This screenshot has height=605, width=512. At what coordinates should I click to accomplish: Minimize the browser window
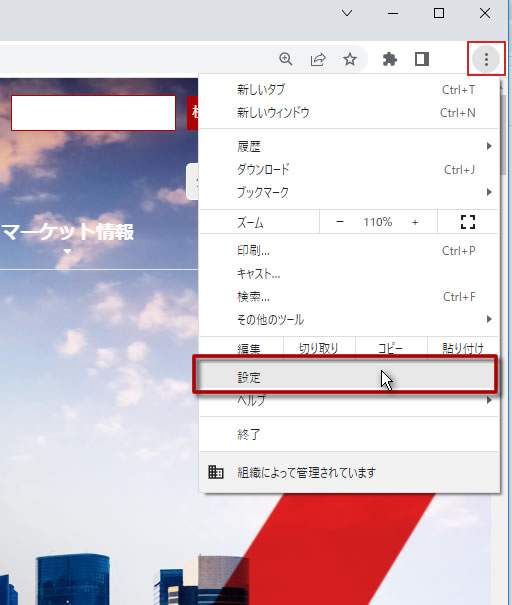[393, 13]
